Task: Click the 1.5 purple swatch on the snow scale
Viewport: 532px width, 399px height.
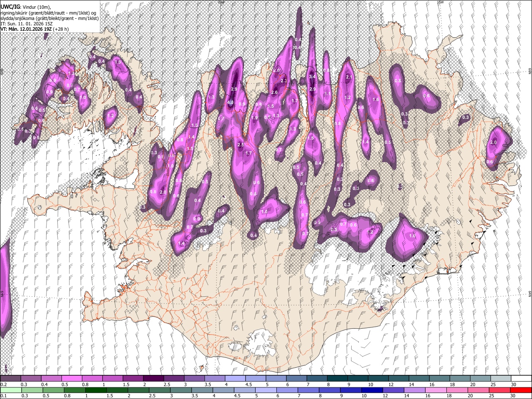Action: pos(132,378)
